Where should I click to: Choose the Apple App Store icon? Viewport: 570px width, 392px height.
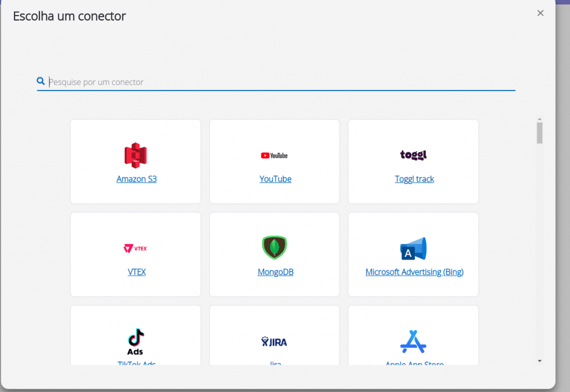coord(413,341)
